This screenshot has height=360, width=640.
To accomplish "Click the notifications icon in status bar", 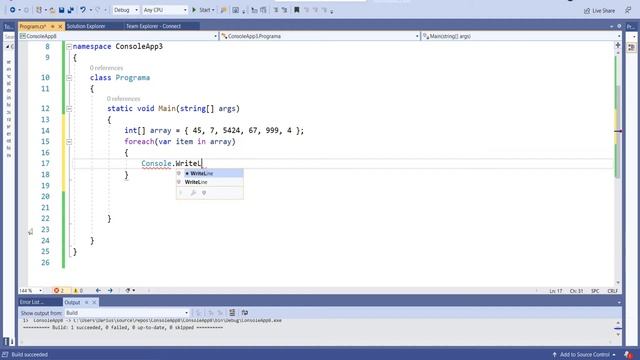I will (628, 355).
